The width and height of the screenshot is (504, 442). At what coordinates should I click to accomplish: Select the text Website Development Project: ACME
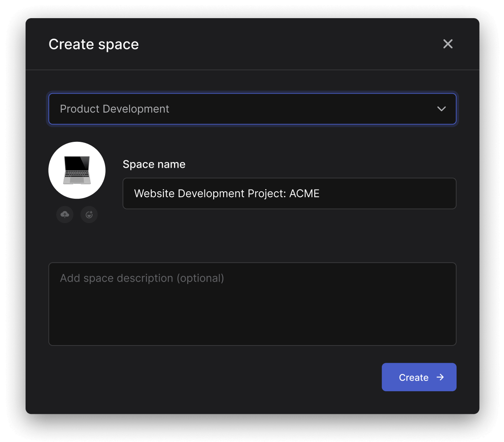[x=226, y=193]
